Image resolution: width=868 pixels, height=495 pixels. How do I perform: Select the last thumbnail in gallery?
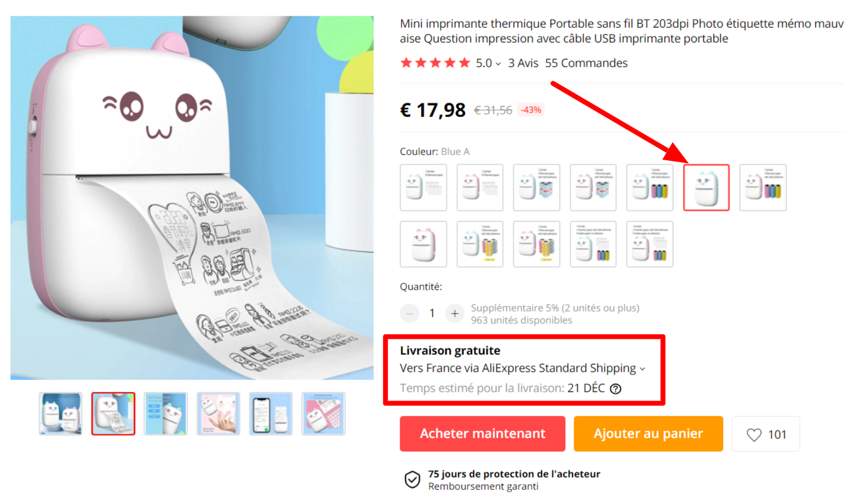click(323, 414)
